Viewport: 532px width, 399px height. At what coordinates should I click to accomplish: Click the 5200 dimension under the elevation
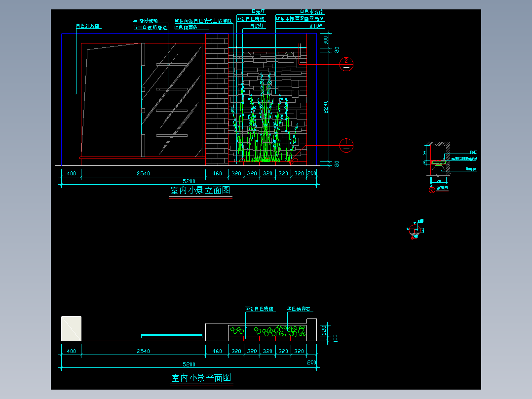[189, 181]
